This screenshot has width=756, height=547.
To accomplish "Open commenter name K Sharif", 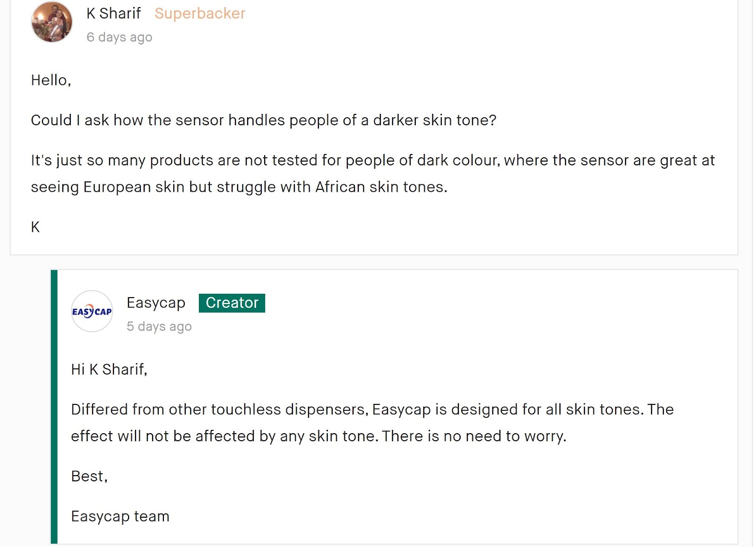I will click(113, 13).
